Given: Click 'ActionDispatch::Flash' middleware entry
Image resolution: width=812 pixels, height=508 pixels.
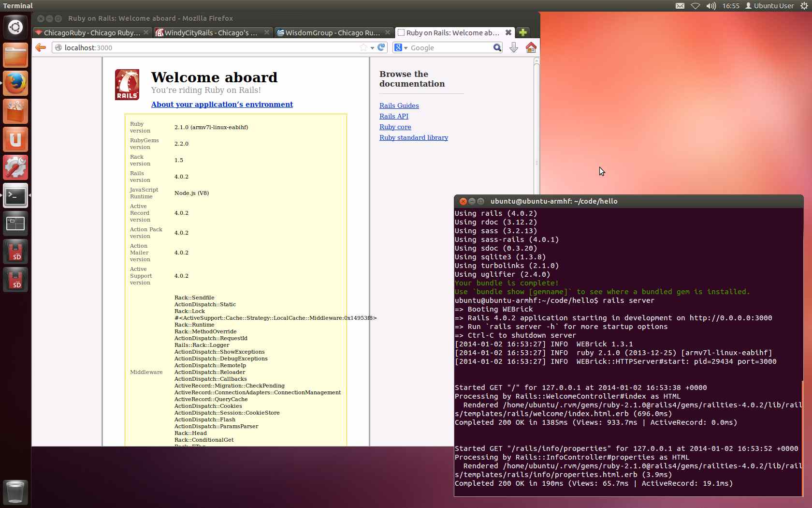Looking at the screenshot, I should (205, 419).
